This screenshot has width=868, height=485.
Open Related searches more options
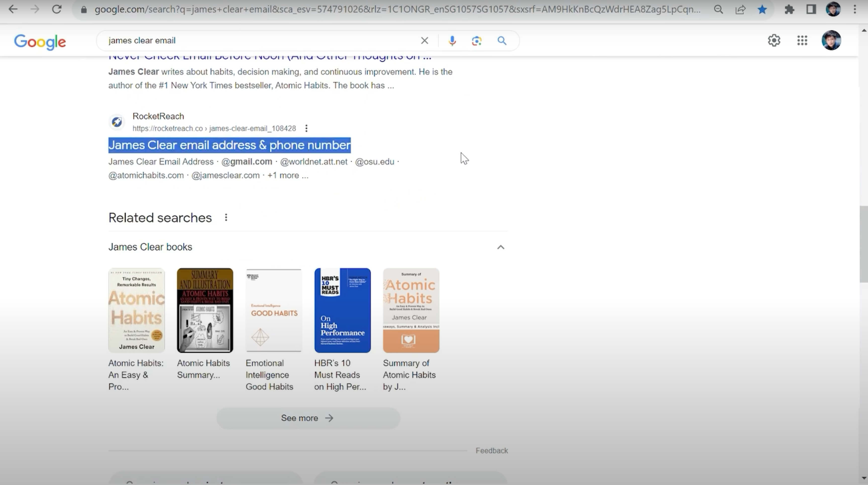coord(226,218)
